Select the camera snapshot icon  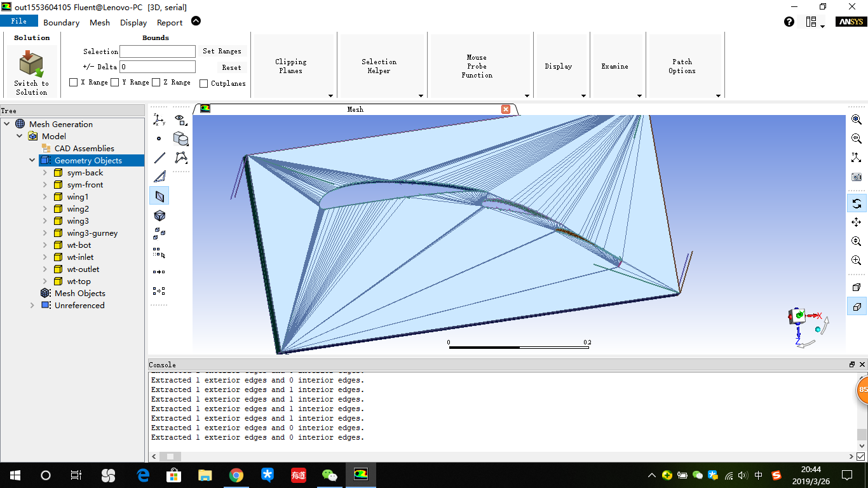tap(857, 177)
